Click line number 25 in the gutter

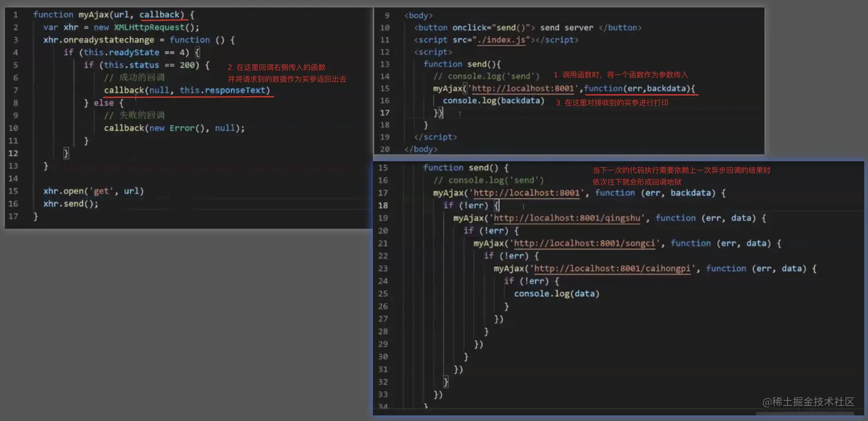pyautogui.click(x=383, y=294)
